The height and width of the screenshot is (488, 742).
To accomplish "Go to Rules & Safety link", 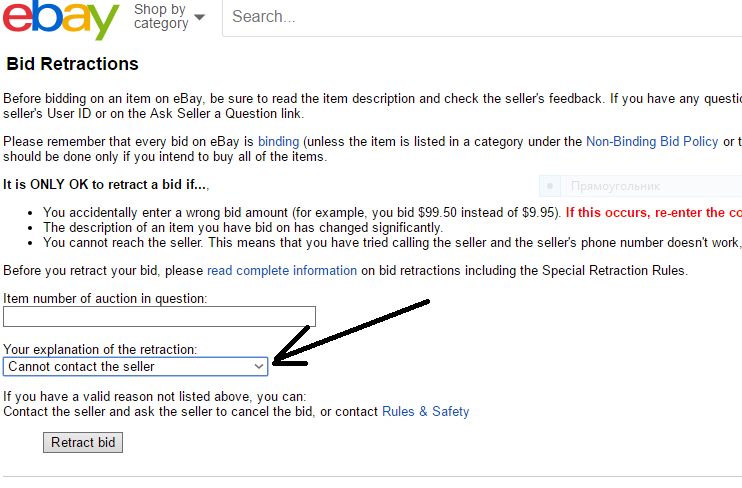I will 426,411.
